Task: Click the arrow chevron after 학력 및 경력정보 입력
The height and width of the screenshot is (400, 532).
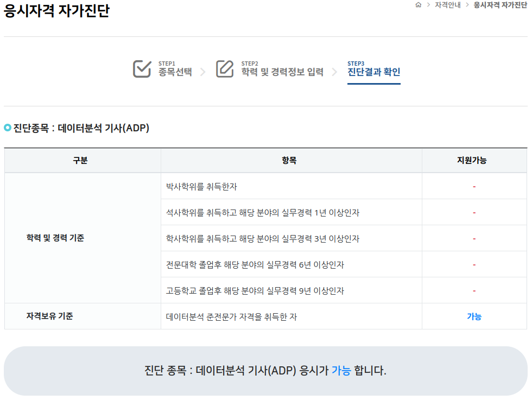Action: (334, 72)
